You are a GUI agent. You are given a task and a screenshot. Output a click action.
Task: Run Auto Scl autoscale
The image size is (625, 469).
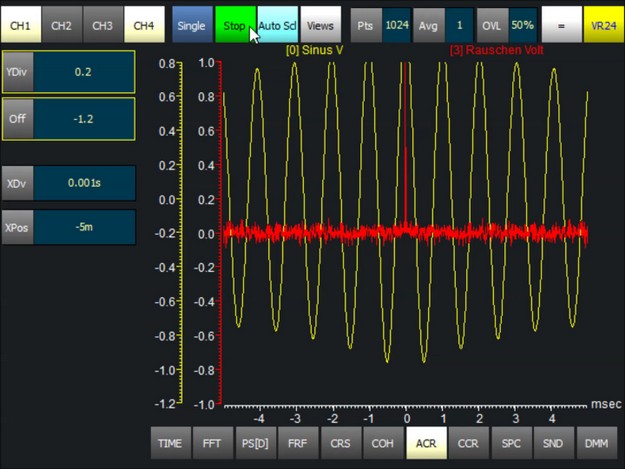(277, 24)
